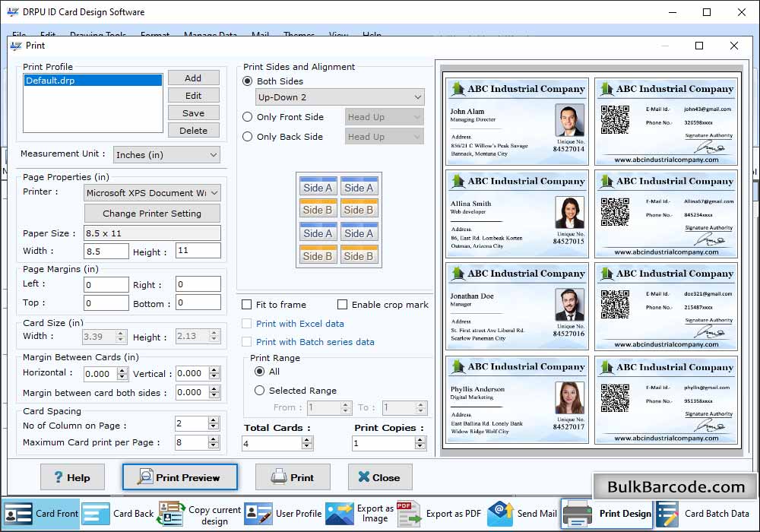
Task: Click the Horizontal margin spinner arrows
Action: (x=122, y=374)
